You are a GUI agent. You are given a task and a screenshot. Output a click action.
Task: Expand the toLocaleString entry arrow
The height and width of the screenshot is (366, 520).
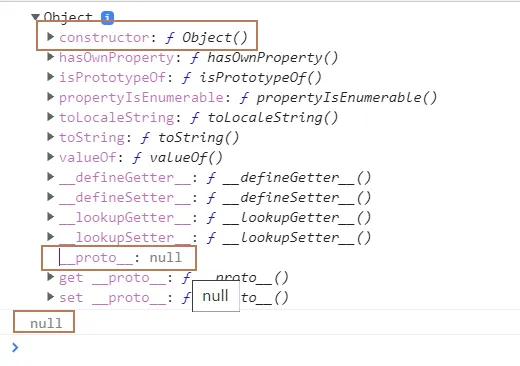(50, 117)
